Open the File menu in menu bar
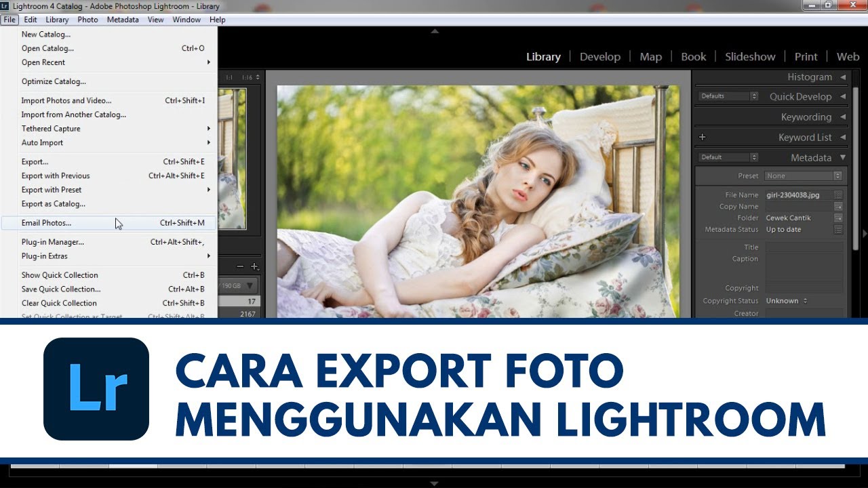 [x=9, y=20]
